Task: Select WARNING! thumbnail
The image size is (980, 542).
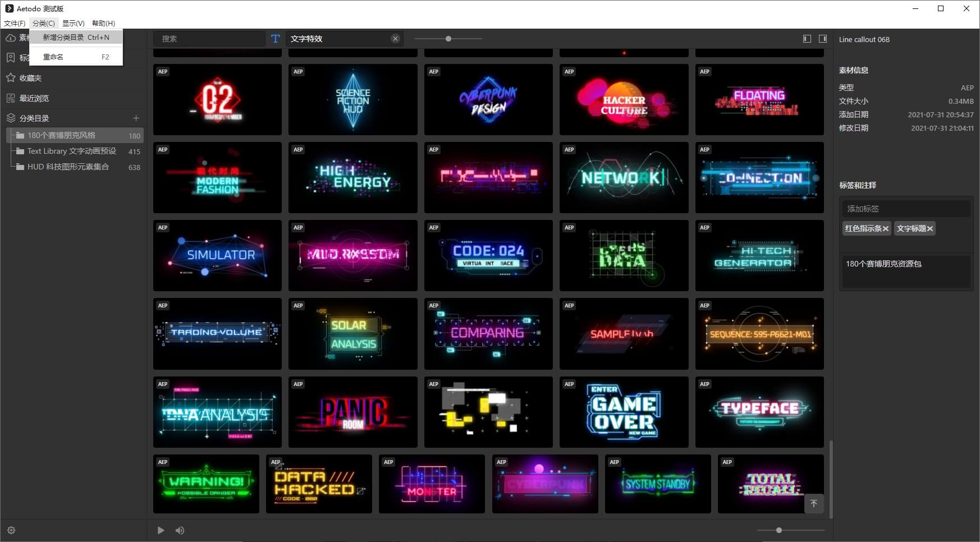Action: [206, 484]
